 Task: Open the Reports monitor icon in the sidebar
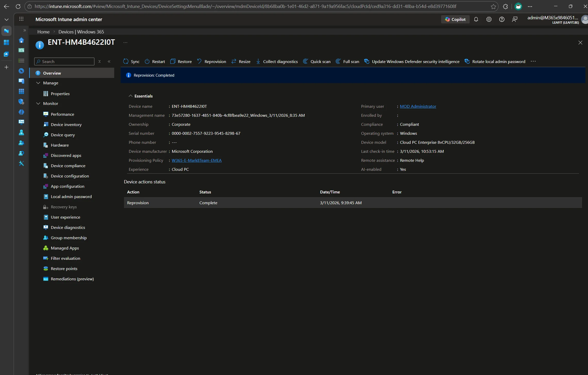pos(22,122)
